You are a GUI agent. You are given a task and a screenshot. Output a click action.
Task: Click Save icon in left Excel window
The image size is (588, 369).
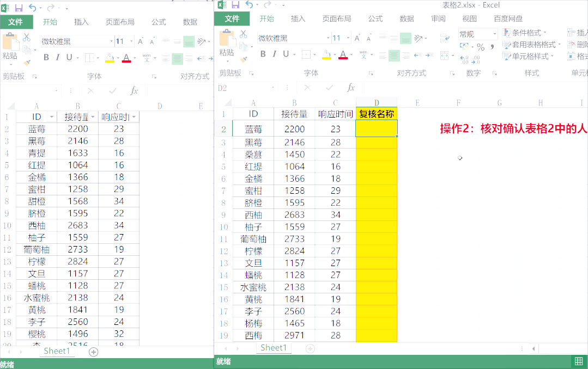tap(19, 8)
